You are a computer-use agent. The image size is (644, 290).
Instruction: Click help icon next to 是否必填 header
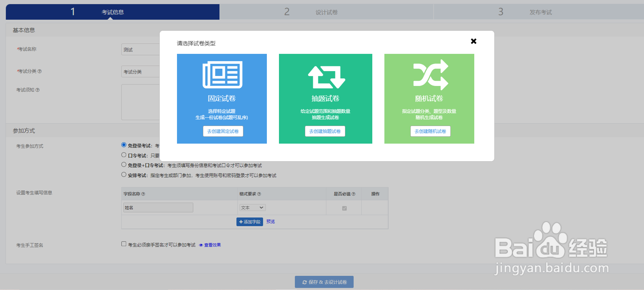coord(353,194)
